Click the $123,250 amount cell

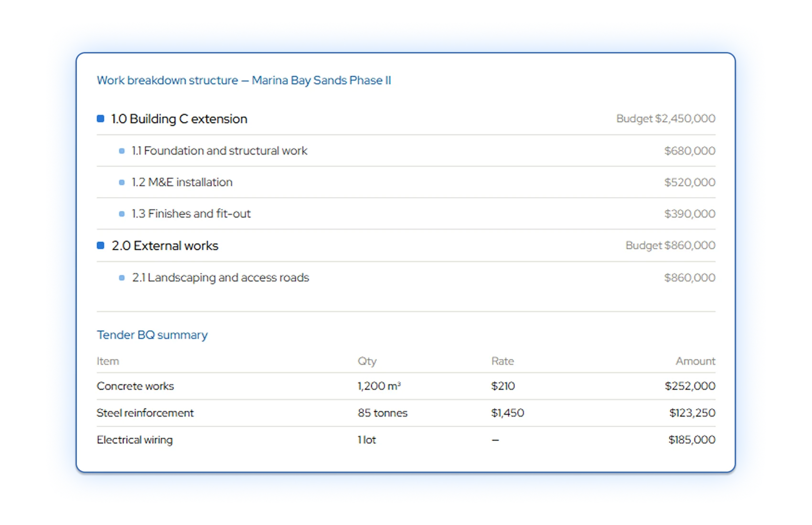click(x=692, y=413)
